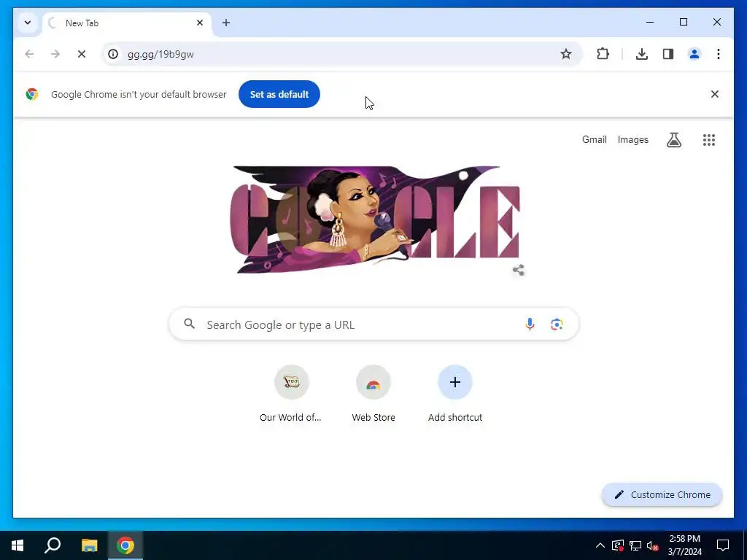This screenshot has height=560, width=747.
Task: Stop loading the page
Action: [82, 54]
